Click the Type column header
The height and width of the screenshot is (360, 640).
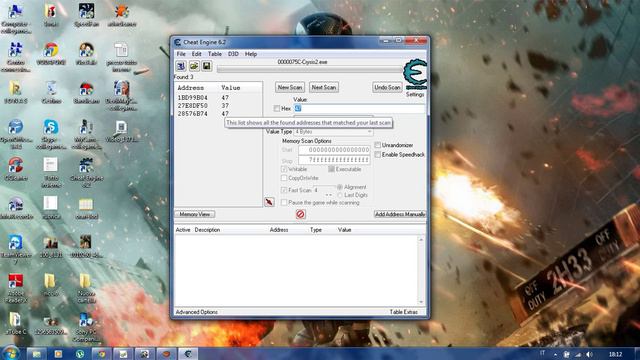pos(316,230)
